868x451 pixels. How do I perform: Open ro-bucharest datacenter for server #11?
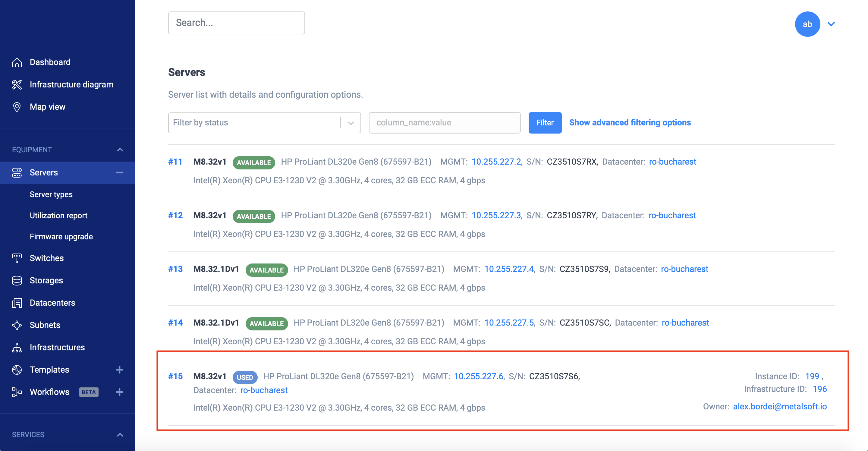pos(672,162)
